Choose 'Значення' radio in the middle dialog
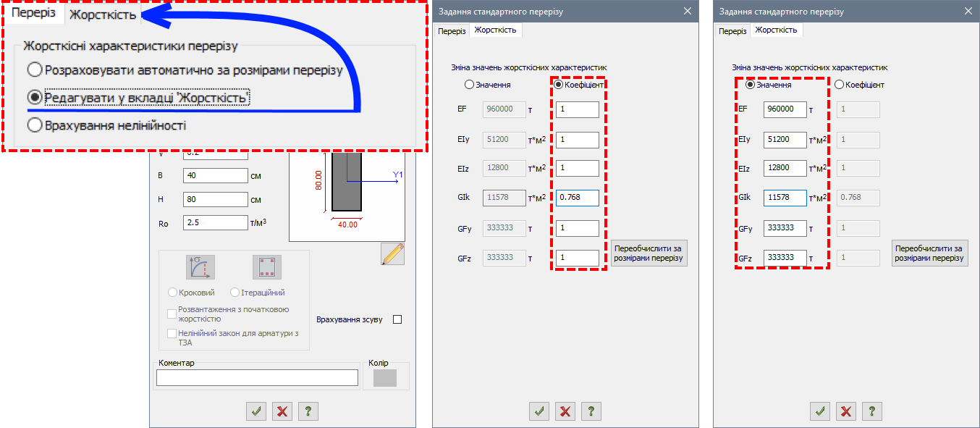980x428 pixels. [x=469, y=85]
